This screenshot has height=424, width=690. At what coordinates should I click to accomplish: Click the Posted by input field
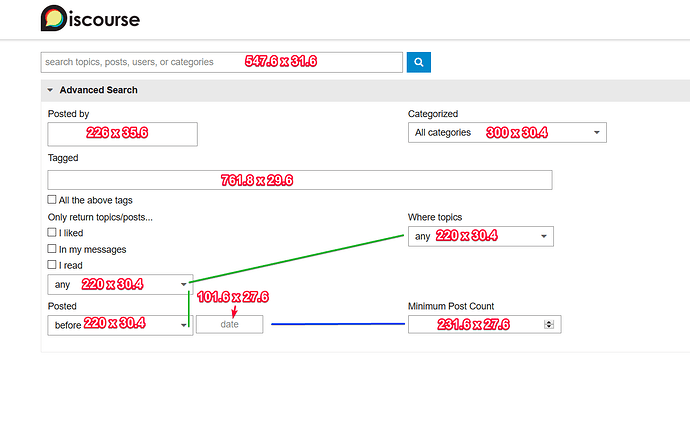tap(122, 134)
